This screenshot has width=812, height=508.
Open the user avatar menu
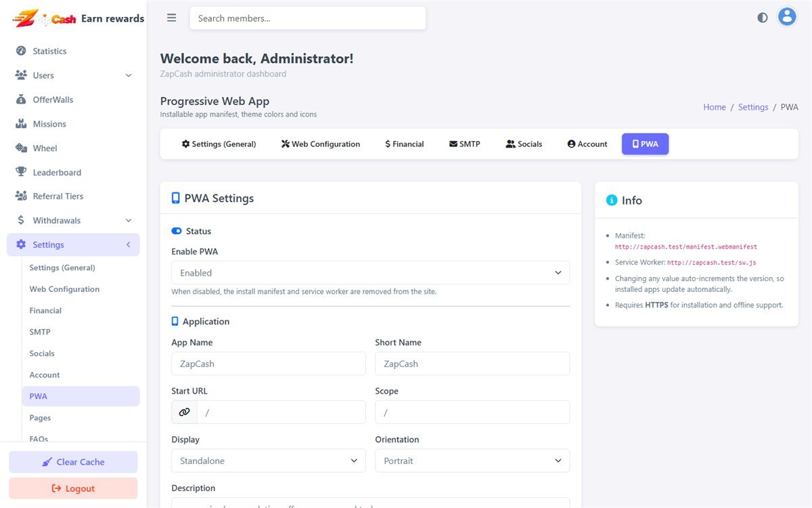[786, 17]
